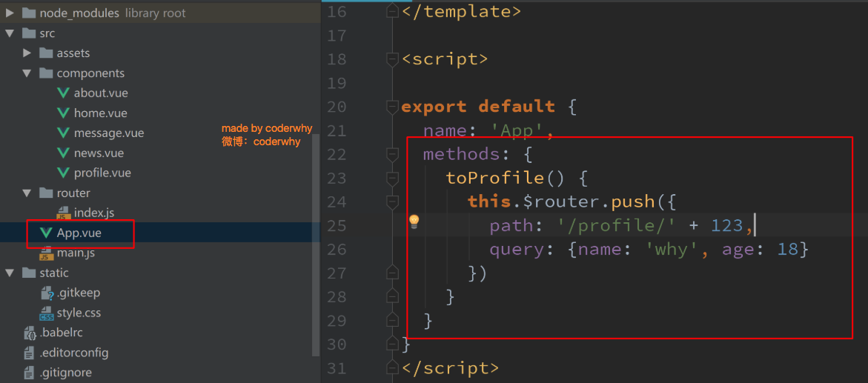Open main.js file
Screen dimensions: 868x383
[x=76, y=253]
